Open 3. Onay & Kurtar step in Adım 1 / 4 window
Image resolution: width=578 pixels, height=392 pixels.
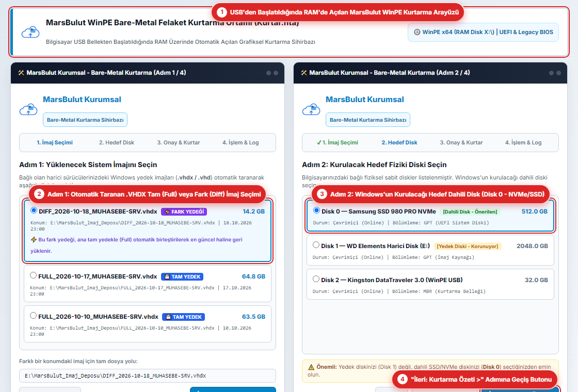click(x=179, y=142)
